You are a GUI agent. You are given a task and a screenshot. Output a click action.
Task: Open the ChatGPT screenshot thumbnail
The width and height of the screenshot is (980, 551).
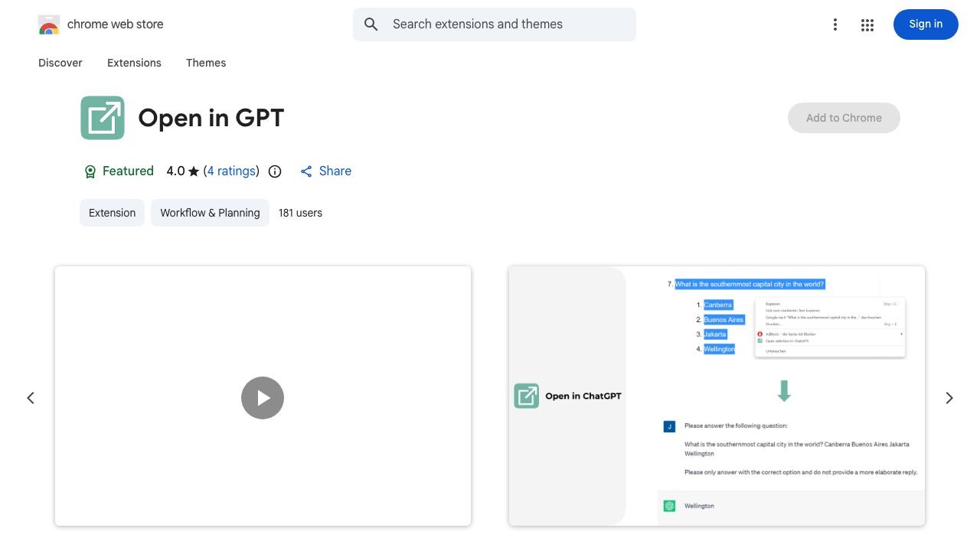click(x=717, y=396)
